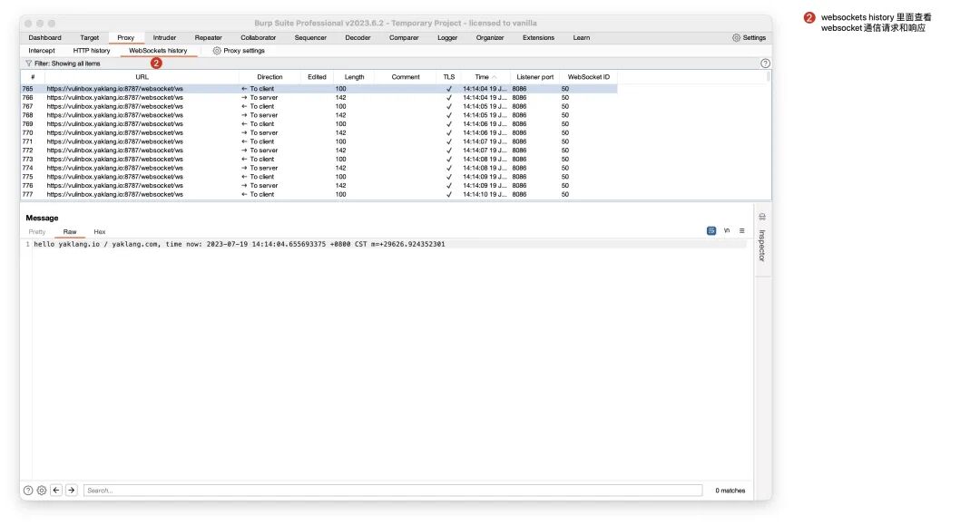980x525 pixels.
Task: Expand the Inspector side panel
Action: 762,246
